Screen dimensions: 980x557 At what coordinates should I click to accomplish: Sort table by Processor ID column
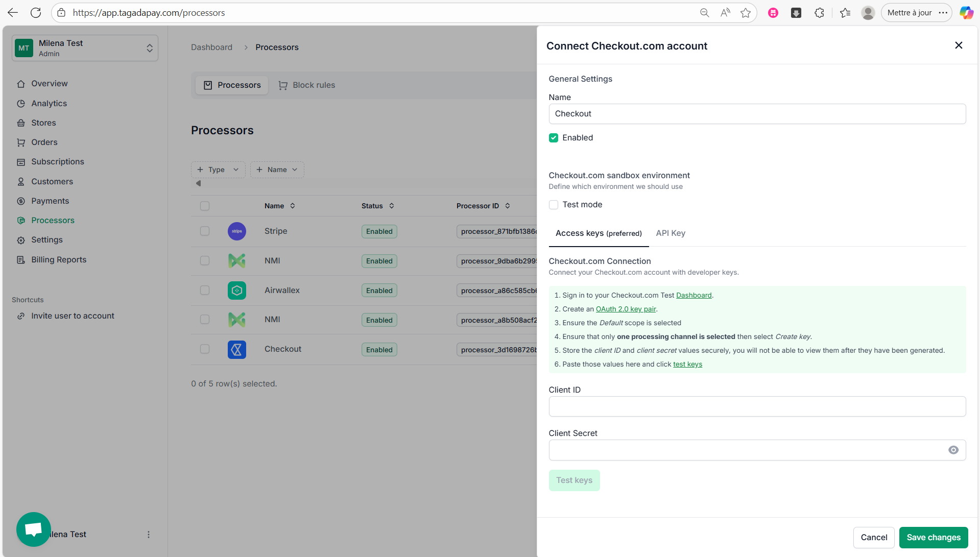483,206
